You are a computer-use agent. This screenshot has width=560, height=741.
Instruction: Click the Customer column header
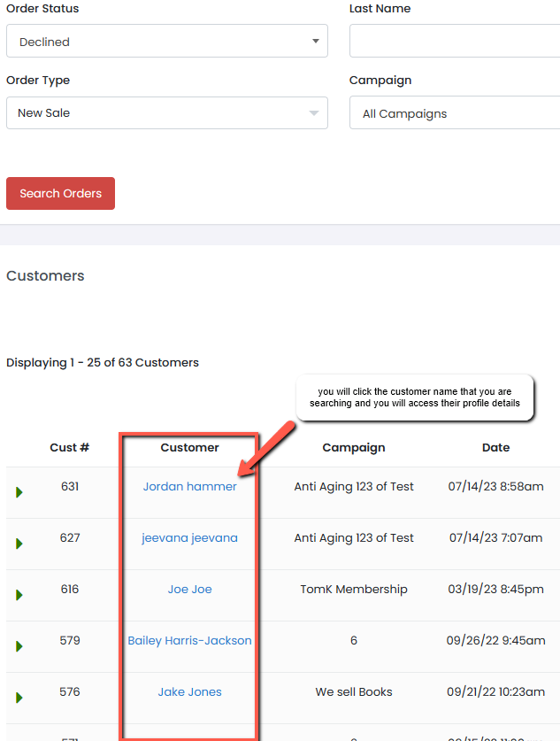click(x=189, y=447)
